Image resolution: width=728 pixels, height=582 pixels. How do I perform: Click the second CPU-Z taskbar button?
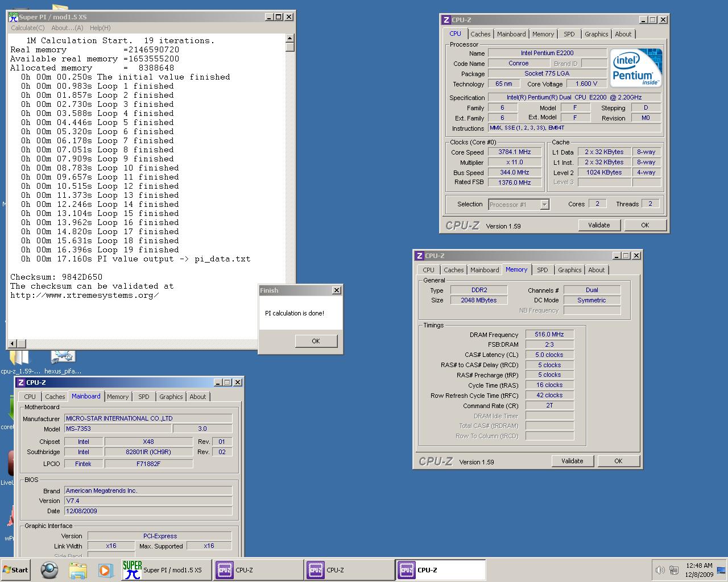pyautogui.click(x=349, y=570)
